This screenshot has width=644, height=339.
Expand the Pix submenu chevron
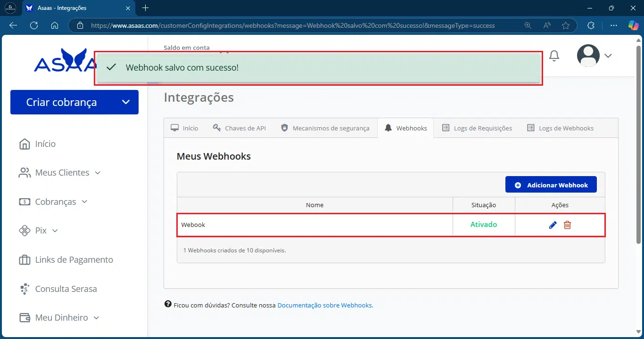[55, 231]
